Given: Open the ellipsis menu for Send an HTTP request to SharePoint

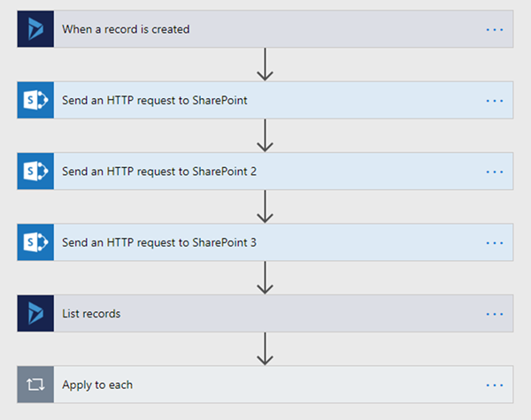Looking at the screenshot, I should coord(494,100).
